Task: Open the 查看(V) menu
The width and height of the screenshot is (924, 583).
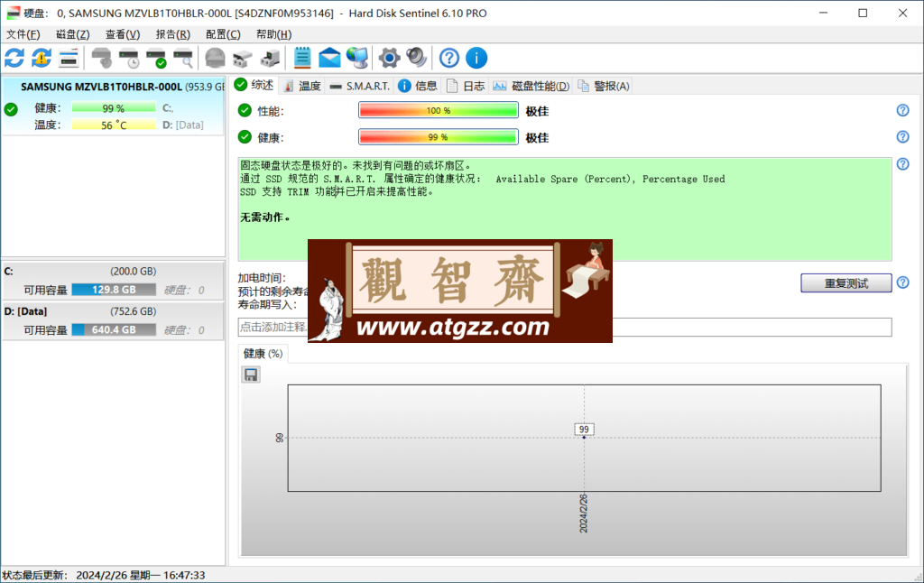Action: [123, 34]
